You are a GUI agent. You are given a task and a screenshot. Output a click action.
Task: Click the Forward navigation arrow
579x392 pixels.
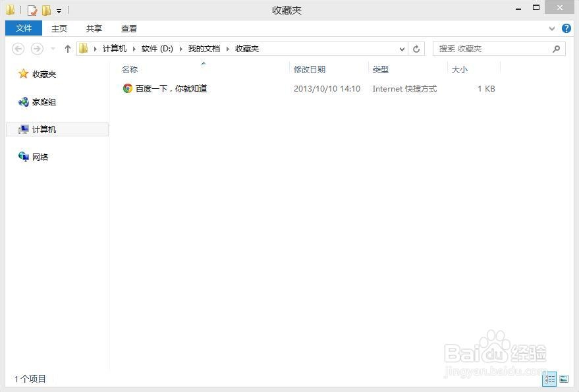[x=37, y=49]
